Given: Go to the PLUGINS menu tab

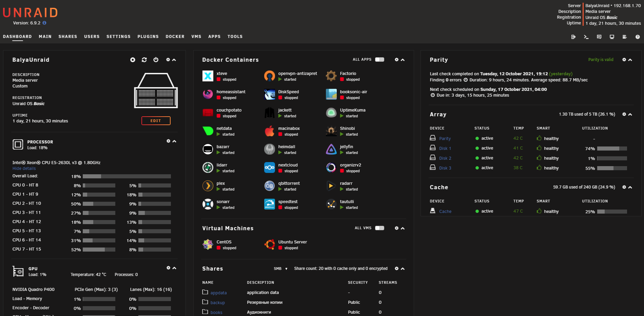Looking at the screenshot, I should [x=148, y=37].
